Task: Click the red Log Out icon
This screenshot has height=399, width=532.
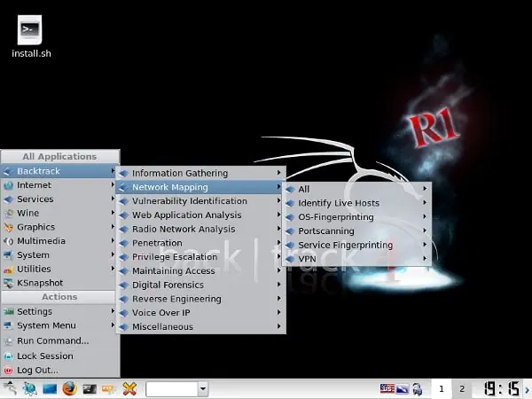Action: click(x=9, y=371)
